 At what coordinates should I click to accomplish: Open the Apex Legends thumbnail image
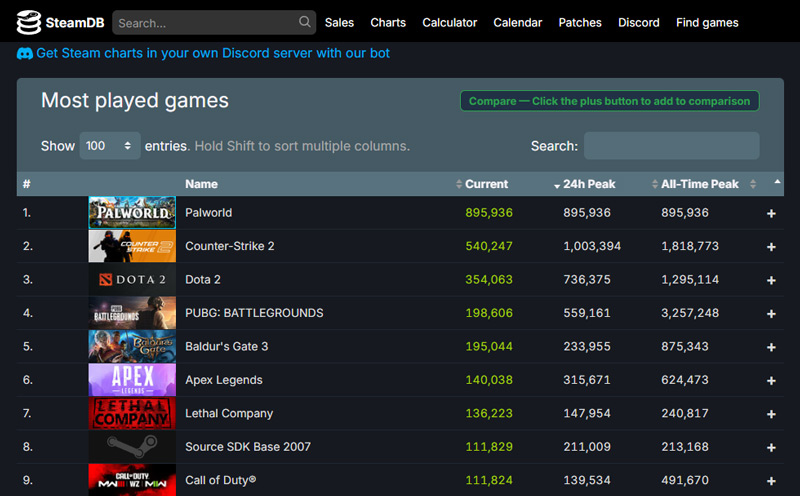click(132, 380)
